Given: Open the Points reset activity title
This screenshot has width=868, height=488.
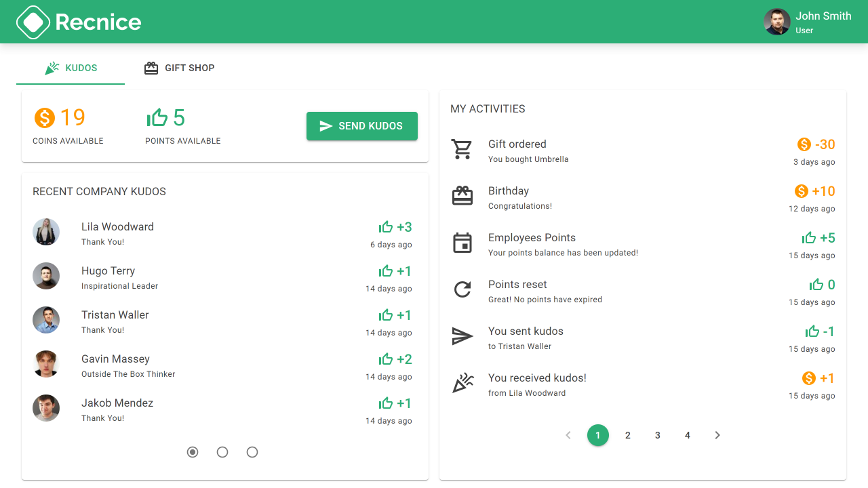Looking at the screenshot, I should pos(517,285).
